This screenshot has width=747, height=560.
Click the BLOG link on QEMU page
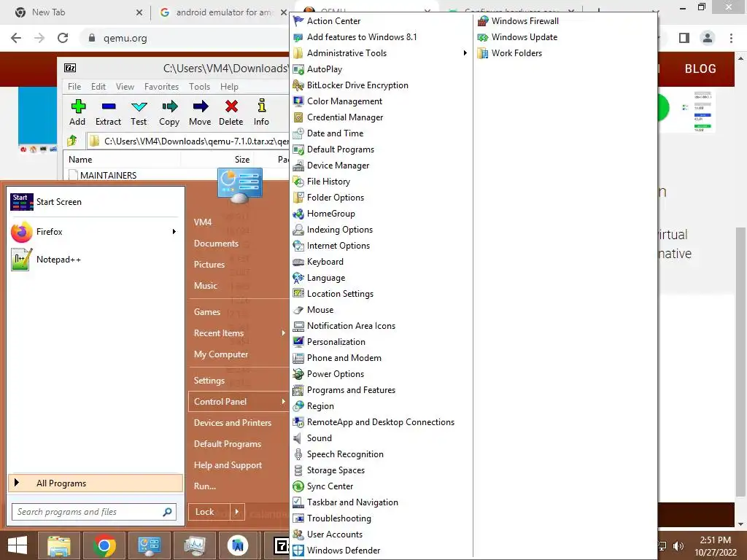(x=700, y=69)
